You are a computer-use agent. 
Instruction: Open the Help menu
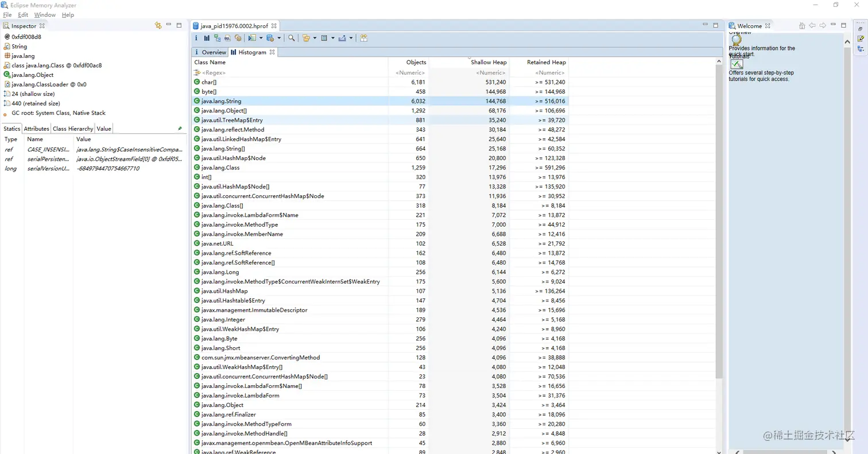pos(68,15)
